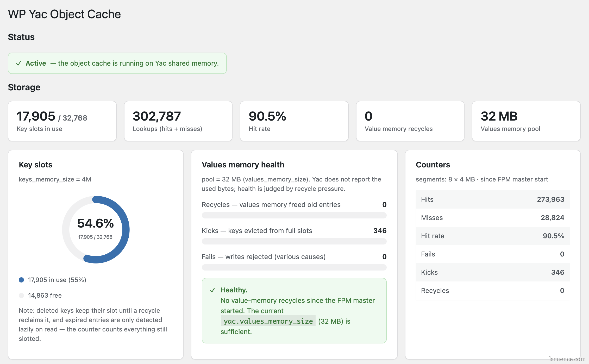The image size is (589, 364).
Task: Click the "54.6%" figure inside the donut
Action: (96, 223)
